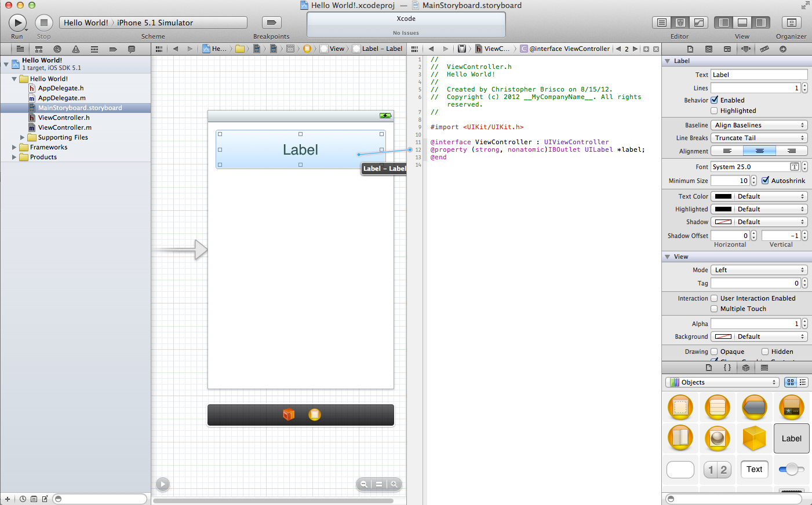Check the Hidden drawing checkbox
The image size is (812, 505).
click(765, 352)
